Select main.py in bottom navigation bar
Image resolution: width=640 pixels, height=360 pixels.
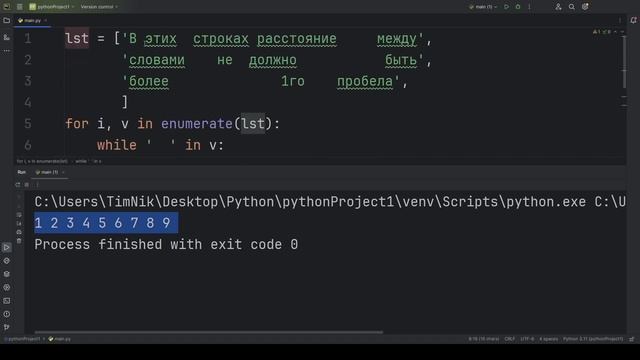tap(60, 339)
